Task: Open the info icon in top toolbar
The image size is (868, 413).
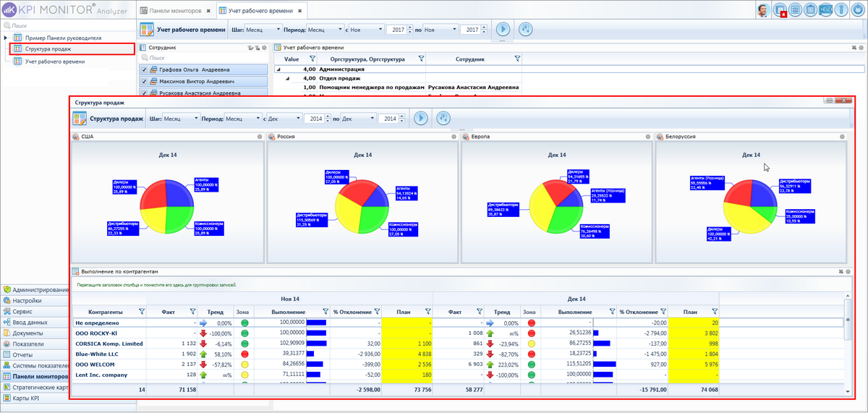Action: 841,10
